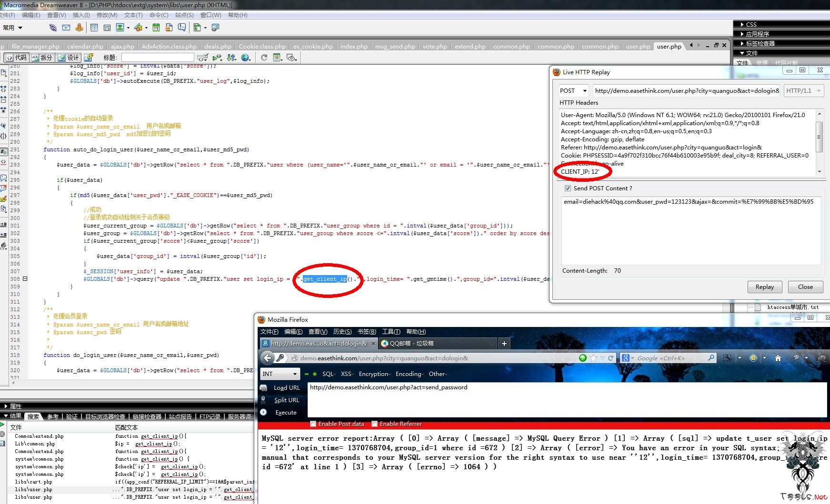Open the FTP记录 results tab
This screenshot has height=504, width=830.
click(210, 416)
